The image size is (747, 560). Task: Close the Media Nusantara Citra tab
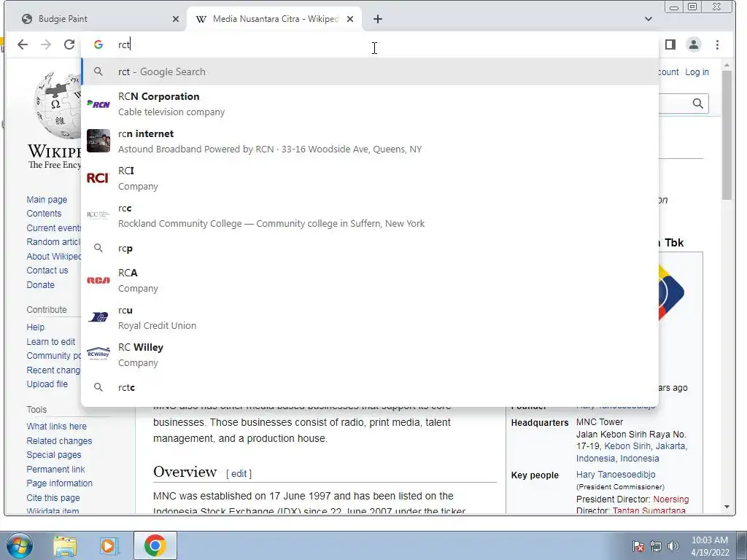point(350,19)
